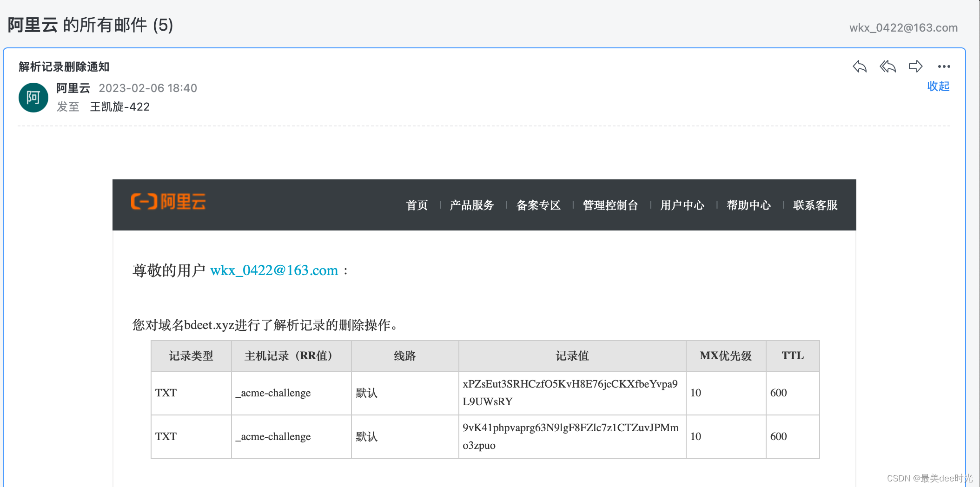Open 用户中心 in the nav bar
This screenshot has height=487, width=980.
682,205
